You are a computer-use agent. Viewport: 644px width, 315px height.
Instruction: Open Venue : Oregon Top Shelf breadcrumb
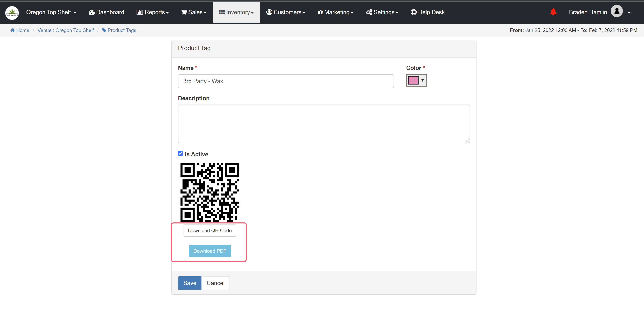point(65,30)
